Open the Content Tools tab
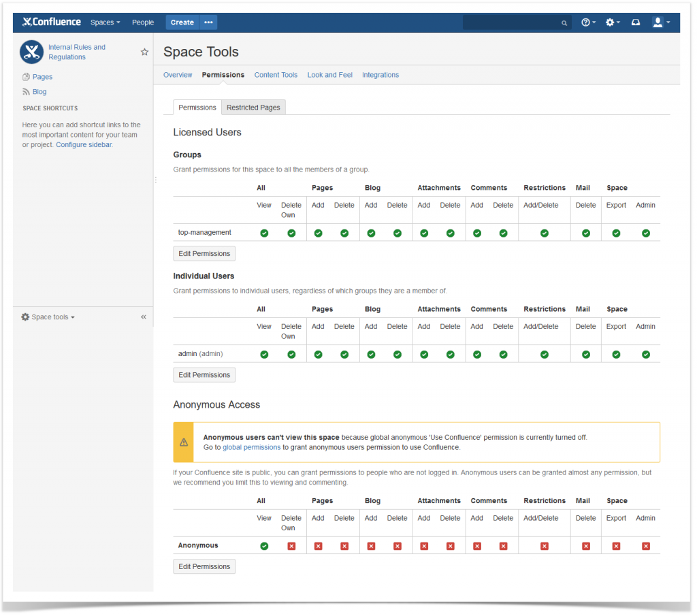This screenshot has width=697, height=616. 276,75
